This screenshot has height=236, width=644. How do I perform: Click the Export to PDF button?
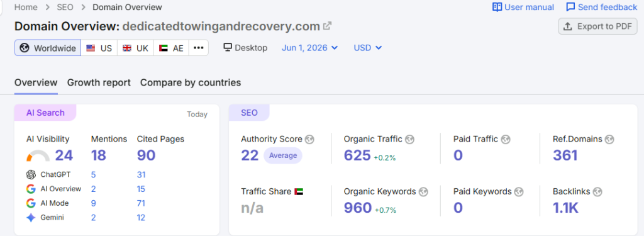pyautogui.click(x=597, y=26)
